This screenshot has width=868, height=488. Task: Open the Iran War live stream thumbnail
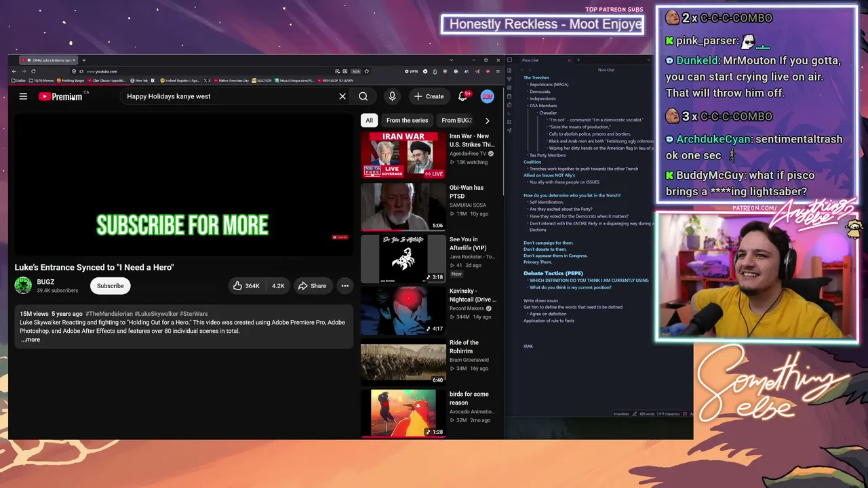coord(403,155)
